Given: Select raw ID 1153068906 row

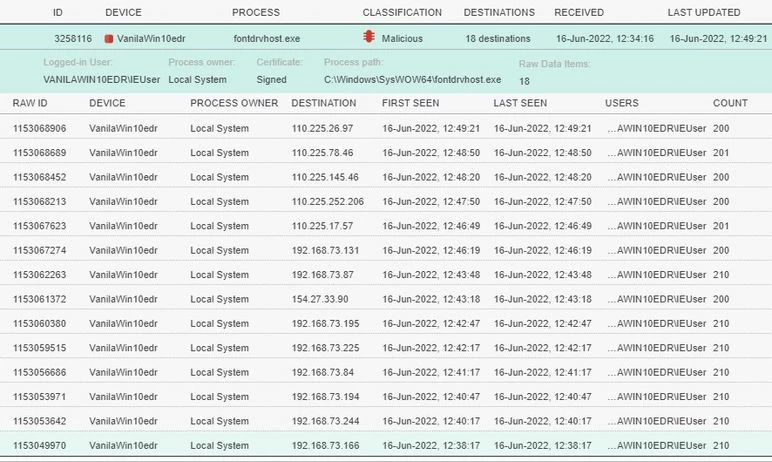Looking at the screenshot, I should (x=386, y=129).
